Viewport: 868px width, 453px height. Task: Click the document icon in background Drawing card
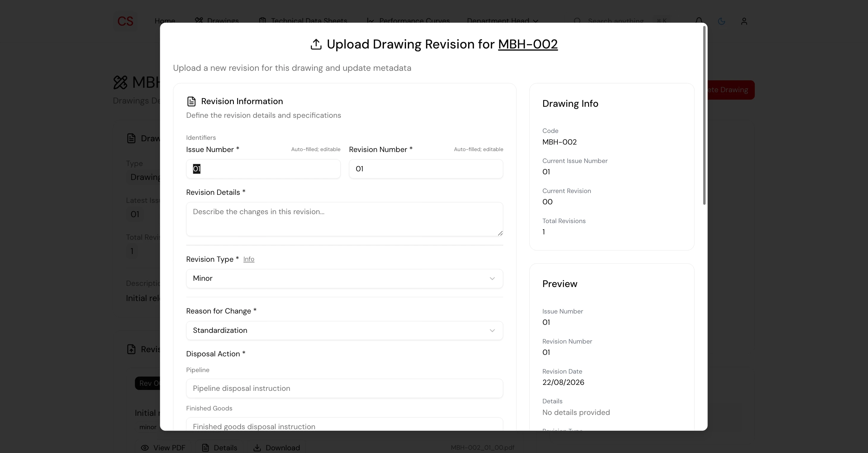(x=131, y=138)
